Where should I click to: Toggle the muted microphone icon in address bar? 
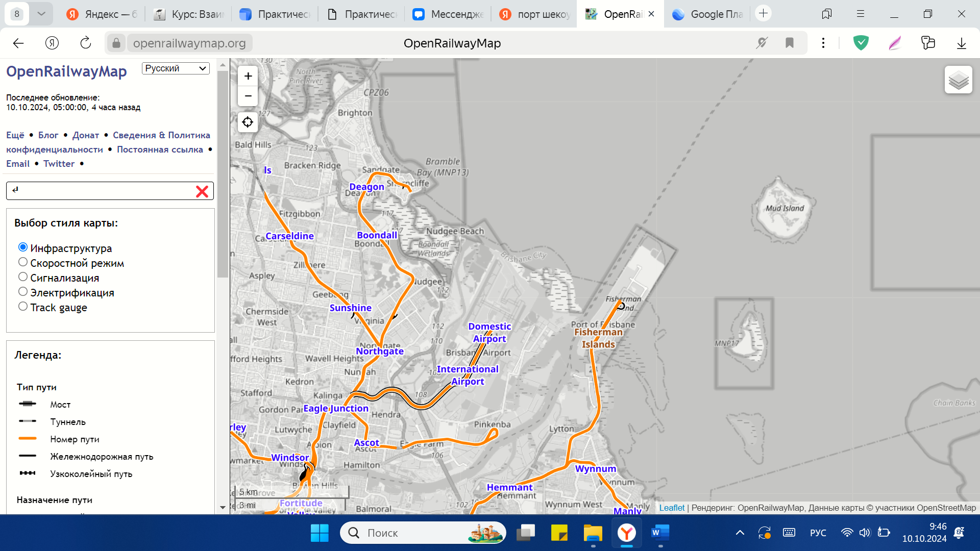click(762, 43)
